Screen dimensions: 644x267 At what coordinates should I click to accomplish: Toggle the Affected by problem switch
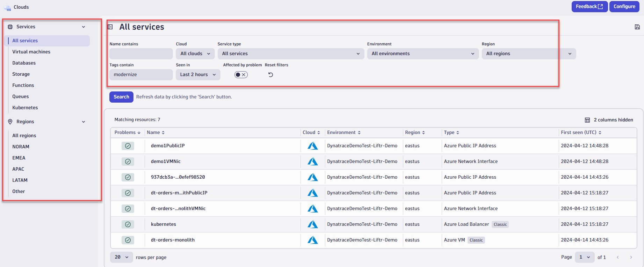pyautogui.click(x=241, y=75)
